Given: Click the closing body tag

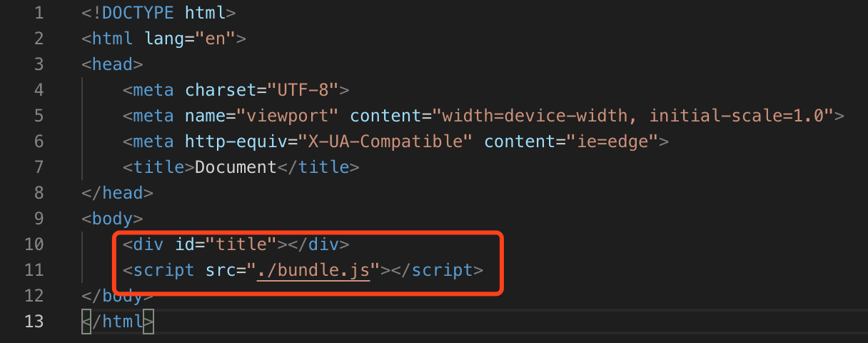Looking at the screenshot, I should (118, 296).
